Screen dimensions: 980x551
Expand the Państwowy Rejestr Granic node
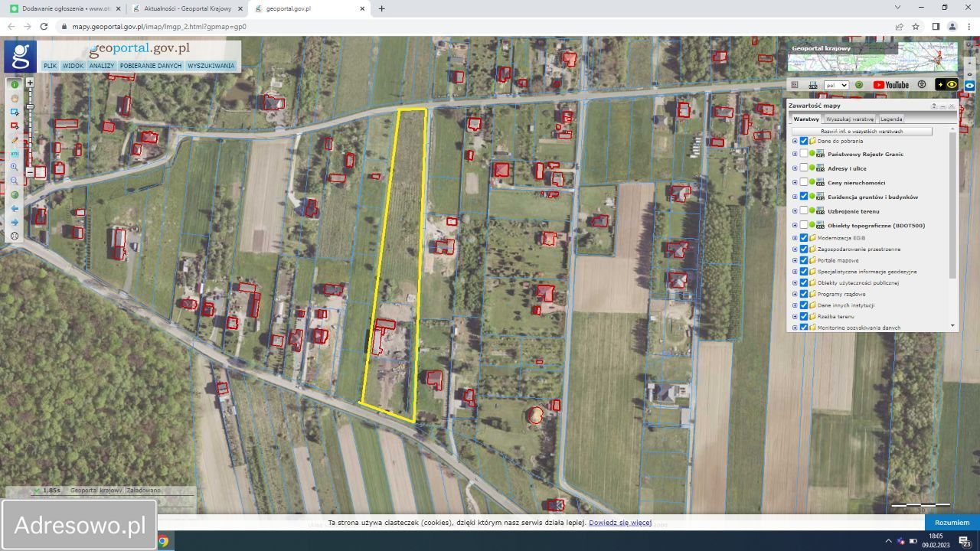click(x=795, y=154)
